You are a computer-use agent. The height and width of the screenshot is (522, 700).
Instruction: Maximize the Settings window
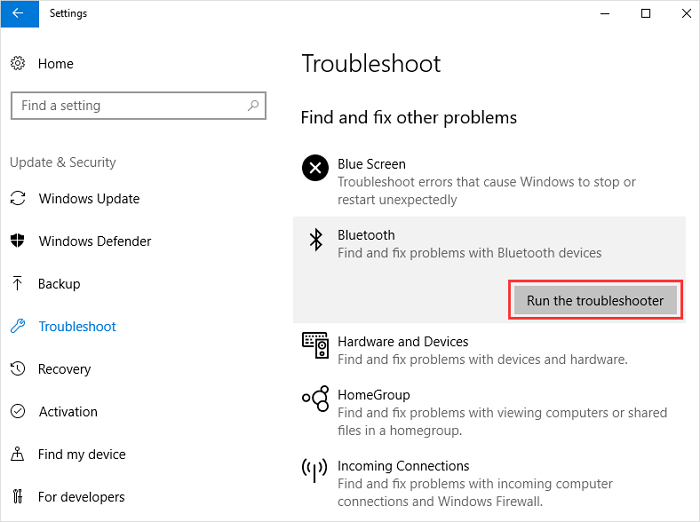645,14
